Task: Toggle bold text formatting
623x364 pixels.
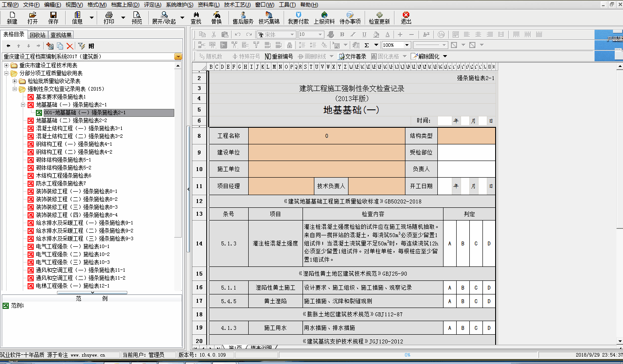Action: tap(342, 35)
